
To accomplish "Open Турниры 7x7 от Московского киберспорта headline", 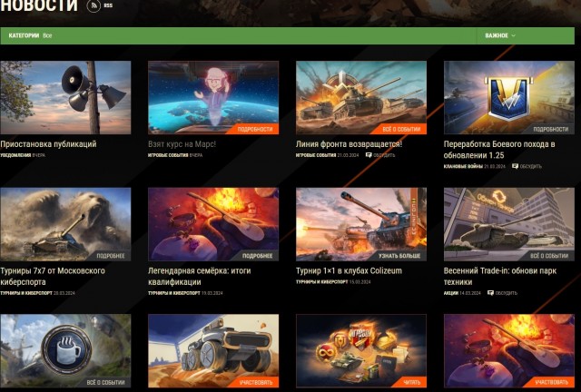I will (53, 277).
